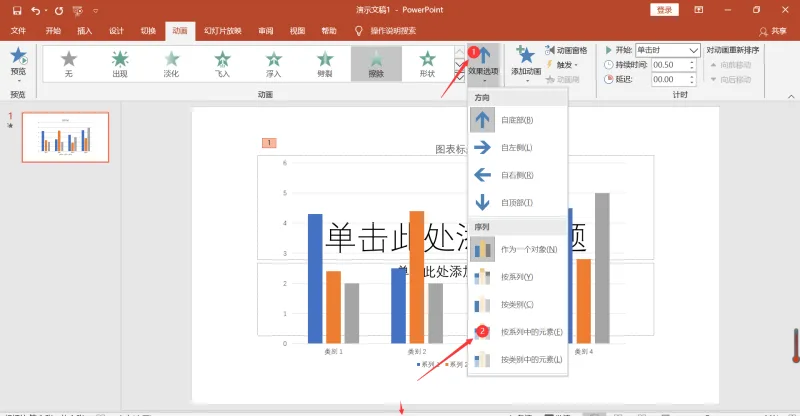
Task: Switch to the 切换 tab
Action: [148, 31]
